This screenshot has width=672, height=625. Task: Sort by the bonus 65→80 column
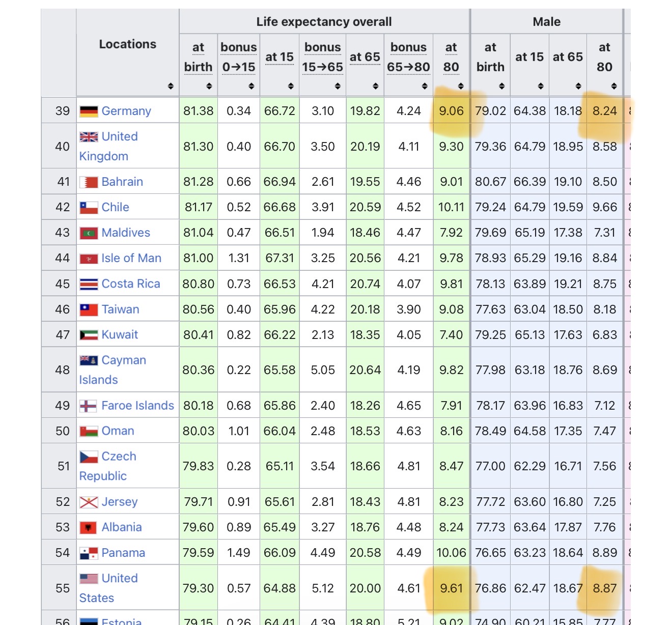[425, 87]
